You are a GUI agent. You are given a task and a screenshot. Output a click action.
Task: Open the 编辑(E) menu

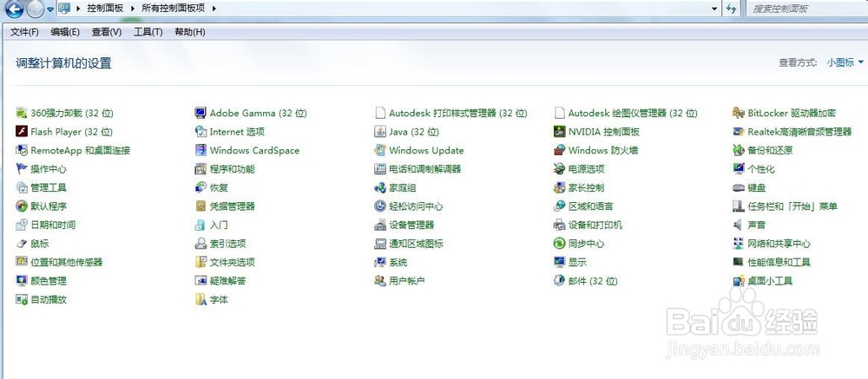tap(65, 32)
